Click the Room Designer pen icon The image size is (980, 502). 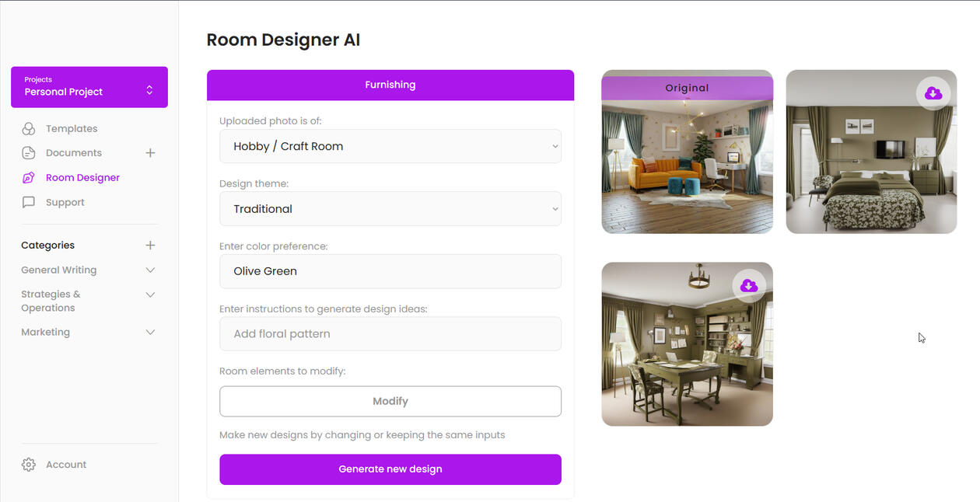(29, 178)
